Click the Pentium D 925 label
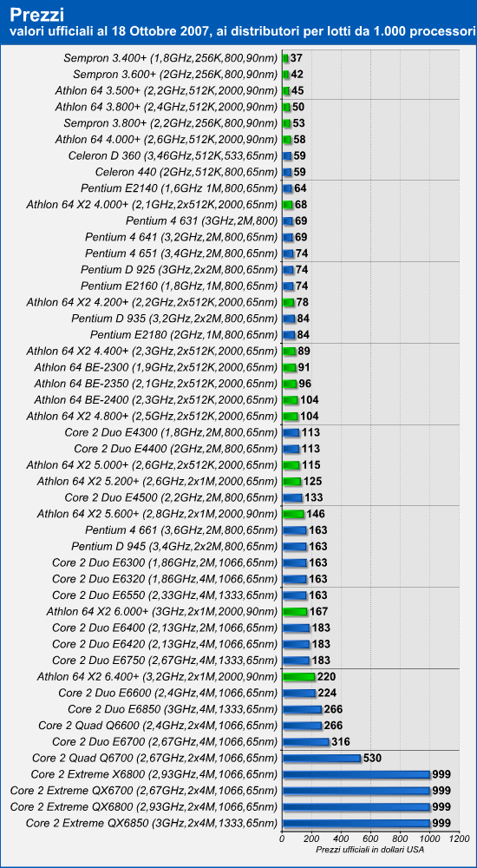The image size is (477, 868). (x=179, y=270)
